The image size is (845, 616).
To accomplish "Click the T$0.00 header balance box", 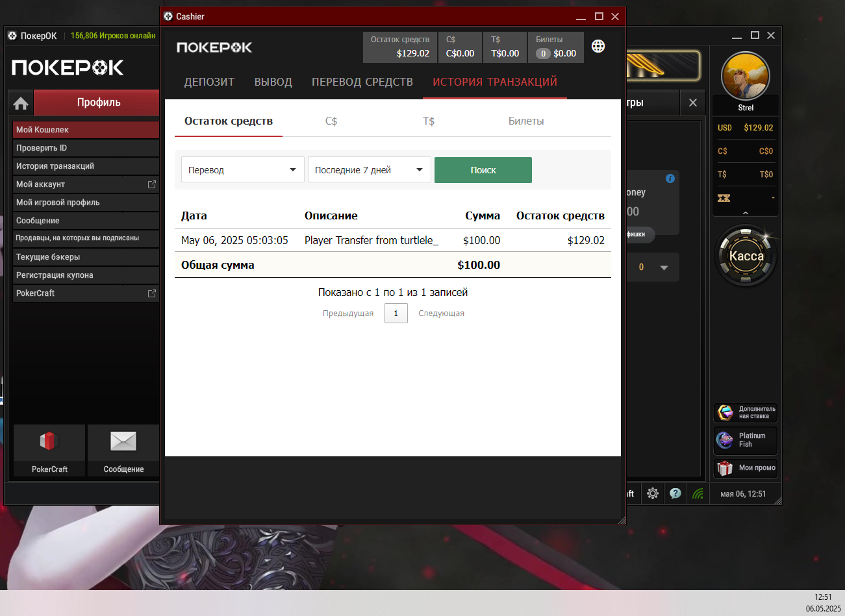I will [x=505, y=47].
